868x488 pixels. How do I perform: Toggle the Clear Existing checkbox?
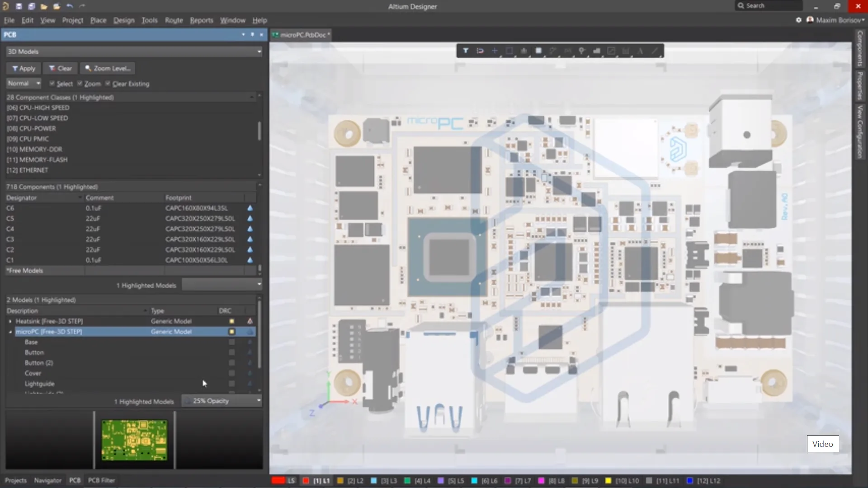tap(108, 84)
